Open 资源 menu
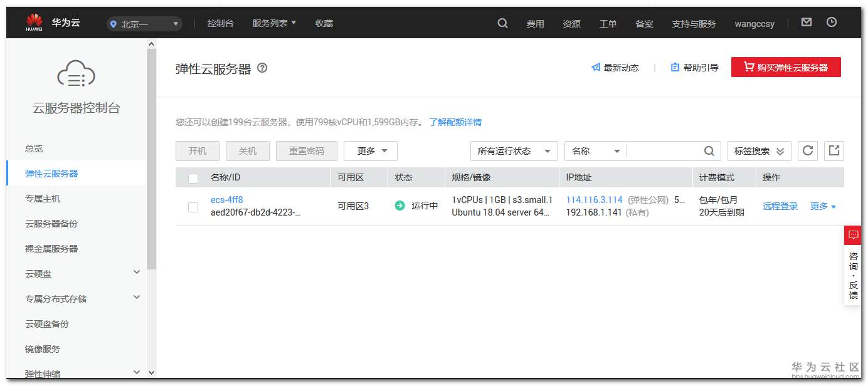868x386 pixels. 571,24
